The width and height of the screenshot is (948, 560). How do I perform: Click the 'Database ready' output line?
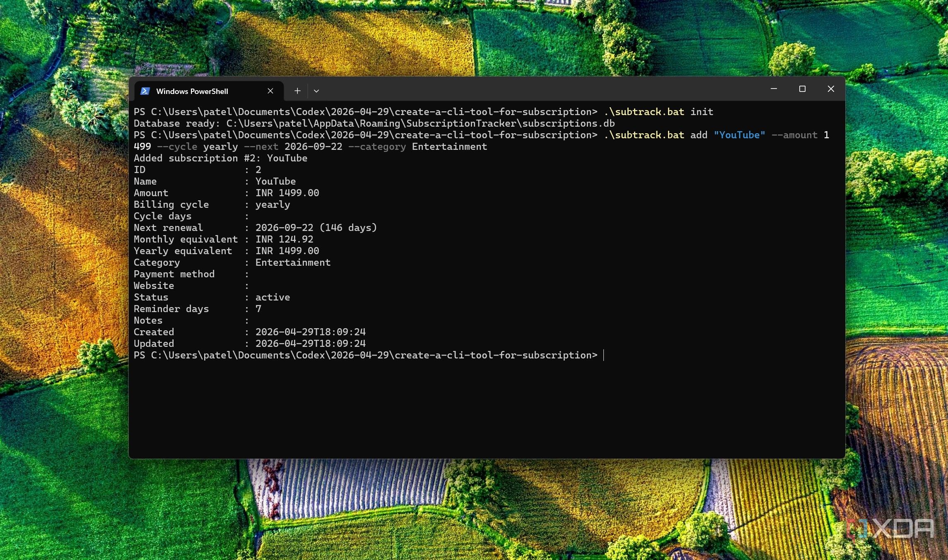[374, 123]
